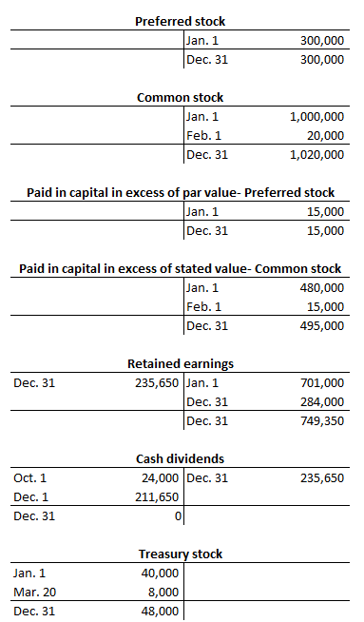Click the Retained earnings heading
This screenshot has height=622, width=364.
[x=181, y=363]
